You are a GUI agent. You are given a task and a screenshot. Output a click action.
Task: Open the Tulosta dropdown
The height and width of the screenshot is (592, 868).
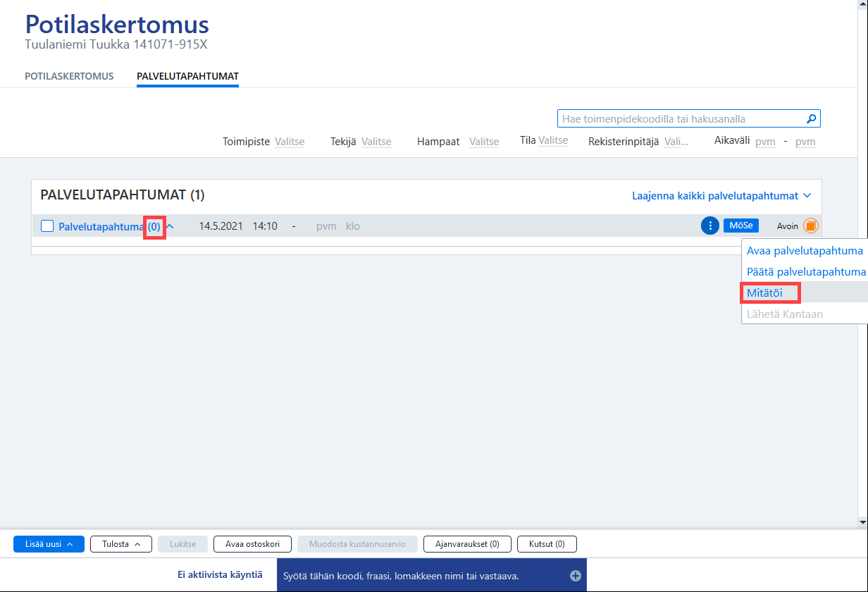(121, 544)
